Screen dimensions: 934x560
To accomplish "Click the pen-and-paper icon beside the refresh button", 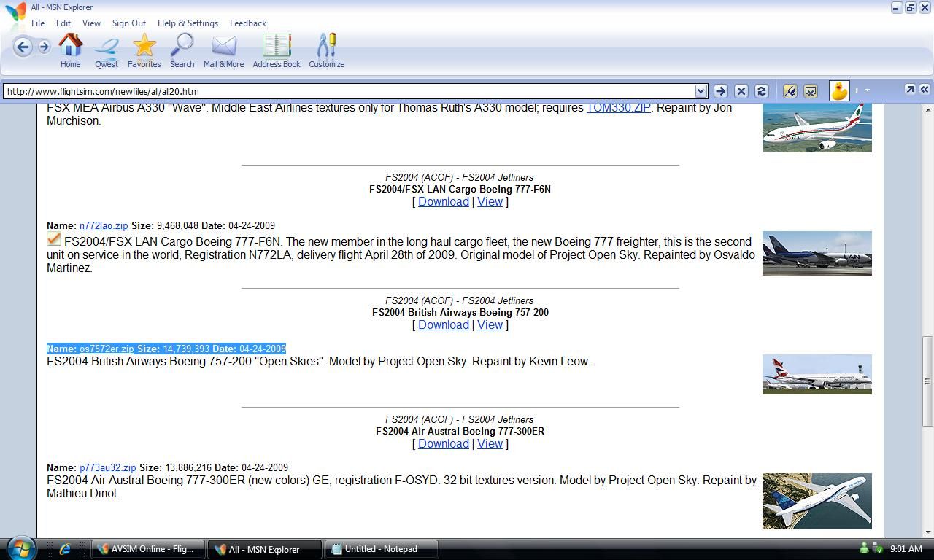I will (790, 91).
